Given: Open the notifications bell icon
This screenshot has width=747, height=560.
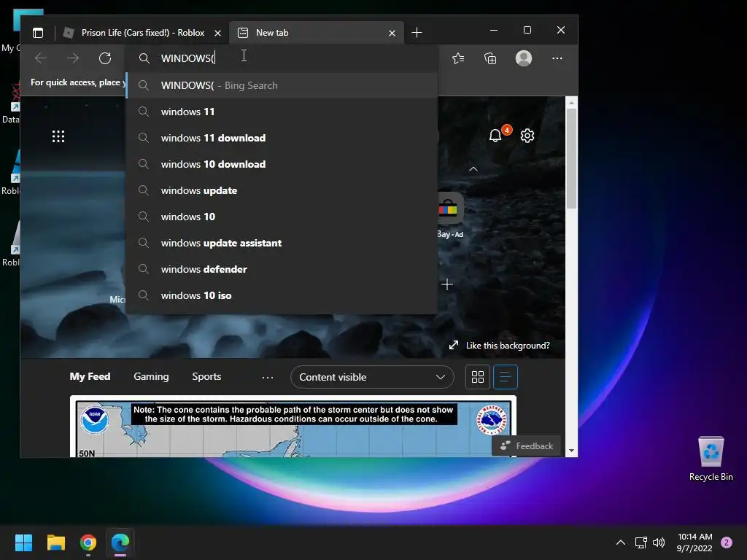Looking at the screenshot, I should pos(495,136).
